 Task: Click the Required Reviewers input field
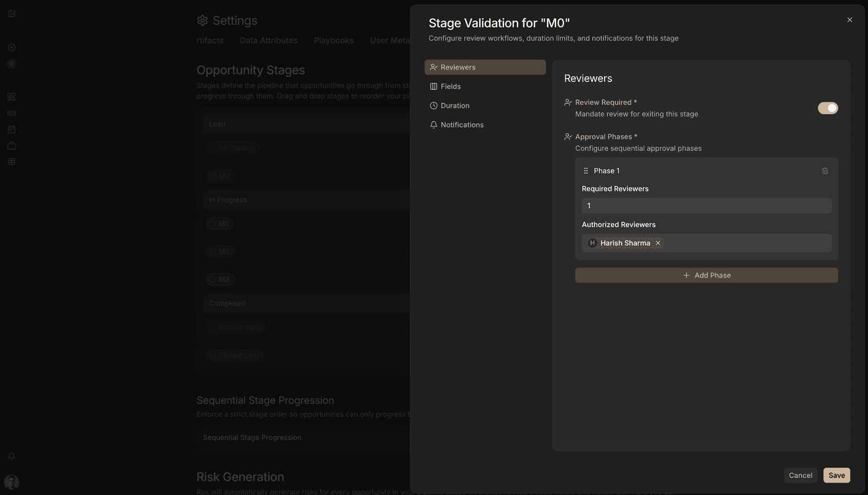(706, 206)
